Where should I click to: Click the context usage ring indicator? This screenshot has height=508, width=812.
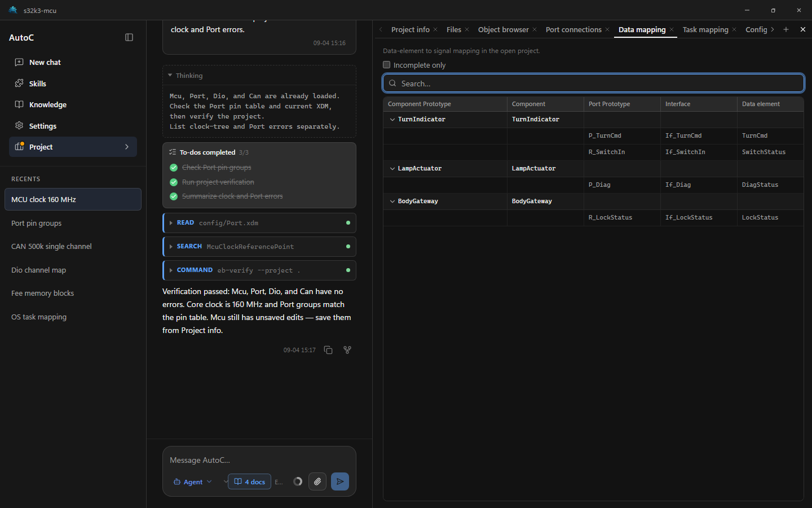(x=298, y=481)
